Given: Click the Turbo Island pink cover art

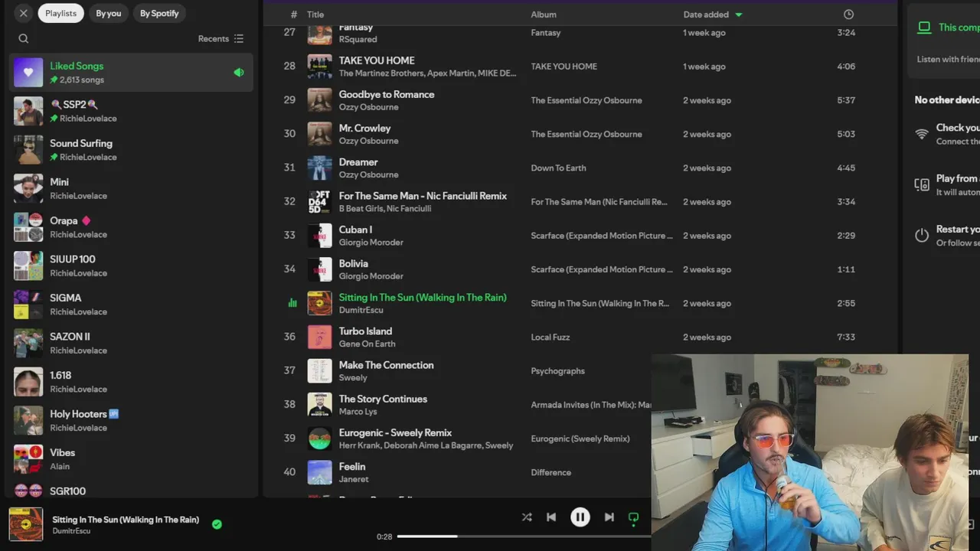Looking at the screenshot, I should click(320, 337).
